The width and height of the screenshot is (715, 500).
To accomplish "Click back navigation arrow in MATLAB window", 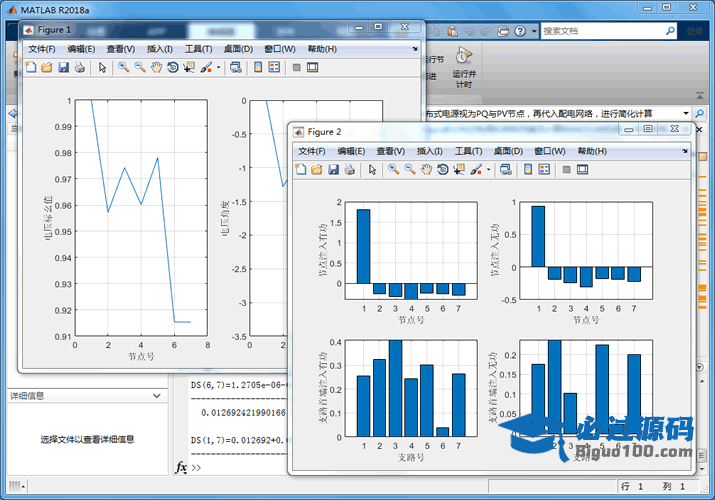I will pos(12,113).
